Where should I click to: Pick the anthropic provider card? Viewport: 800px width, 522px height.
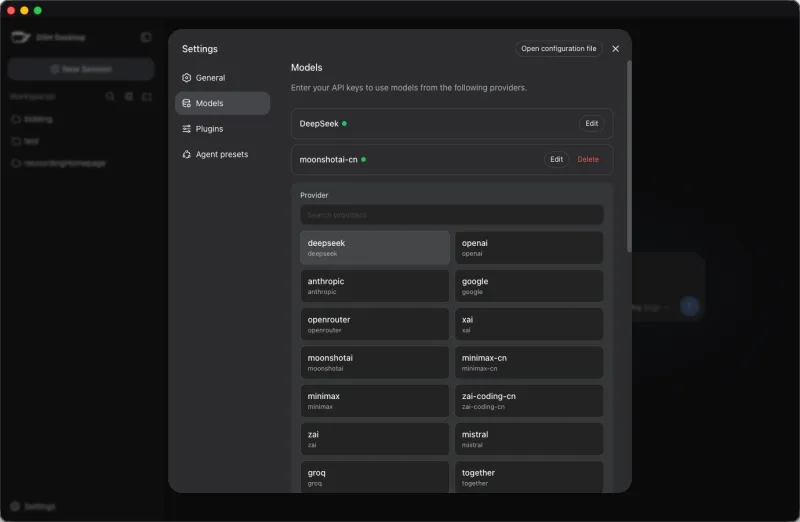pyautogui.click(x=374, y=286)
